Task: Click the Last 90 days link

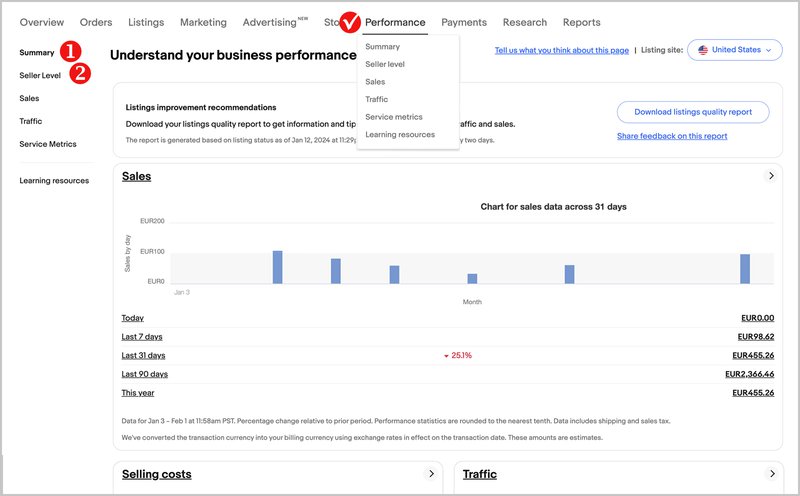Action: [144, 374]
